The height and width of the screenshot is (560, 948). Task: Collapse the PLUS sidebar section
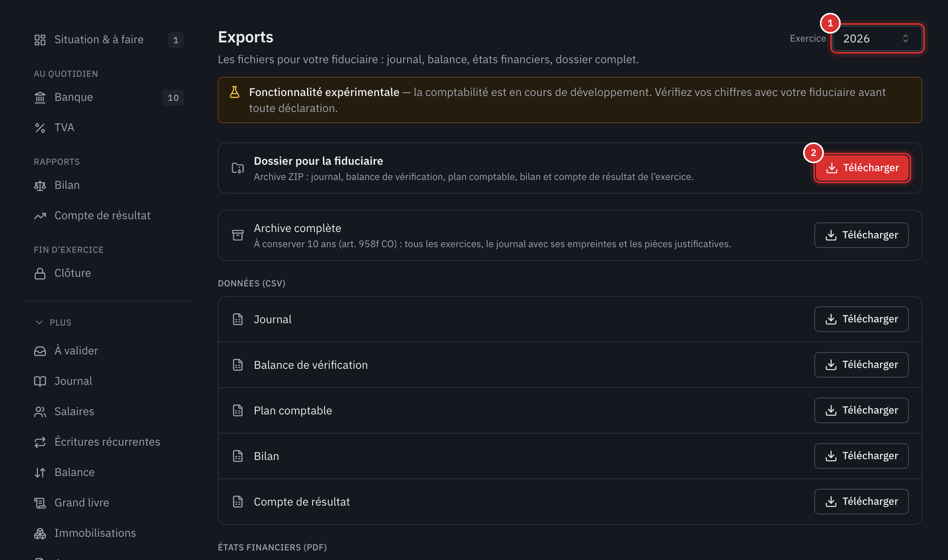[53, 322]
